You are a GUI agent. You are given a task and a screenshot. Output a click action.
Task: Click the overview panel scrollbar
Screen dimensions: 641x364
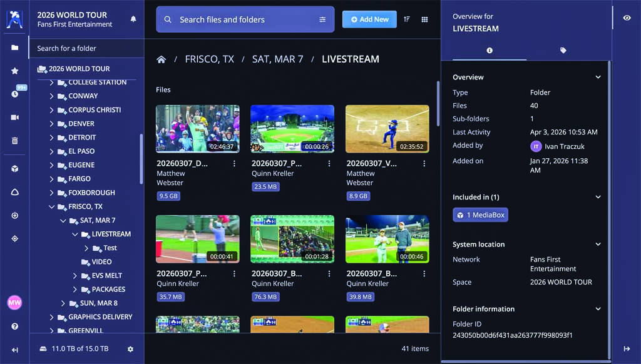(x=610, y=209)
